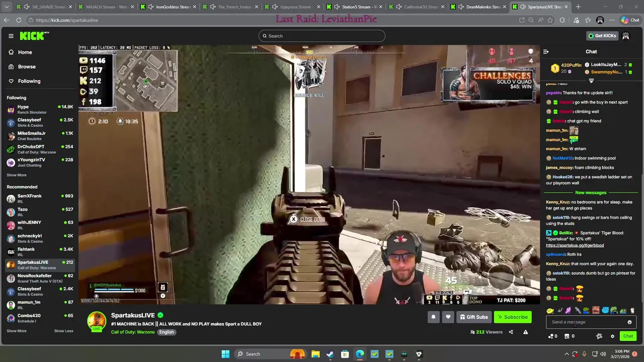Viewport: 644px width, 362px height.
Task: Open withJENNY recommended channel
Action: pos(39,225)
